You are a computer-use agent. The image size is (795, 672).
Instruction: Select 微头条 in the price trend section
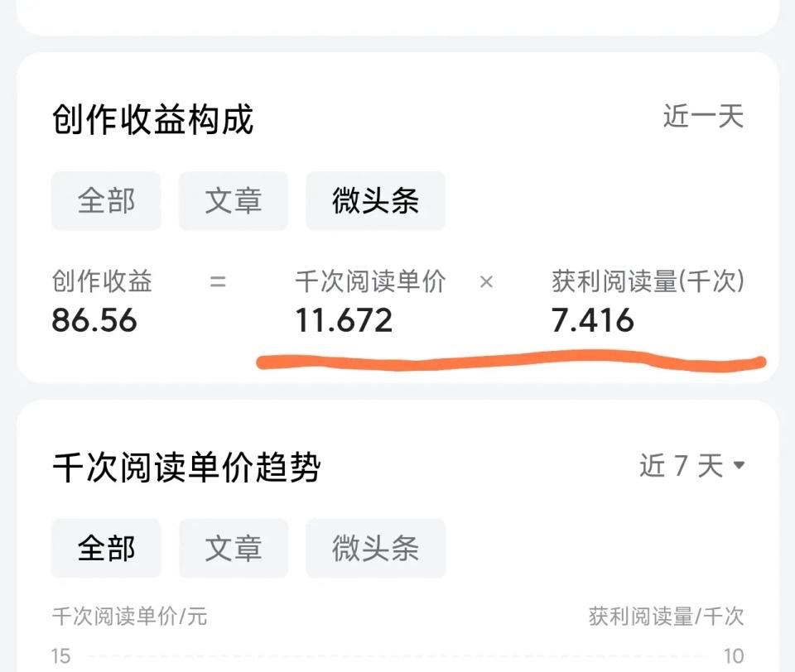(x=375, y=548)
